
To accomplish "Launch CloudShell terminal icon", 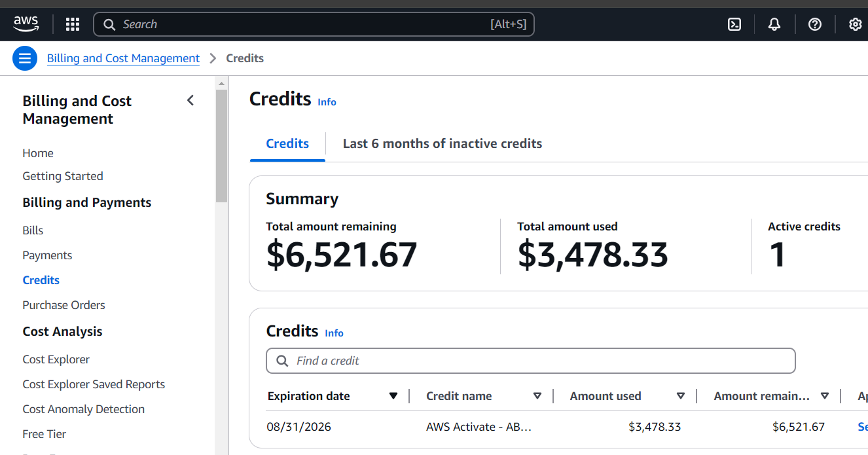I will pyautogui.click(x=734, y=24).
